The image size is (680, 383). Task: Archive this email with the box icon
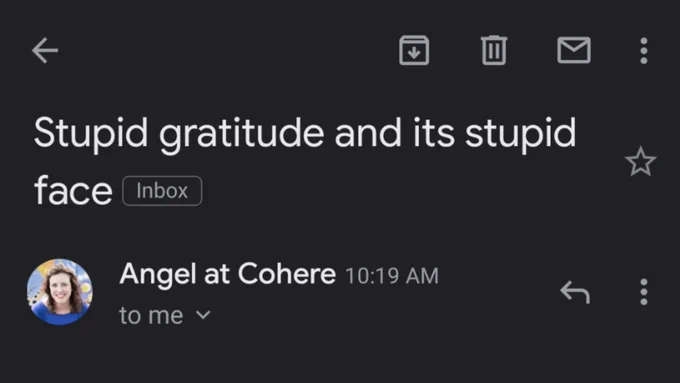tap(414, 50)
